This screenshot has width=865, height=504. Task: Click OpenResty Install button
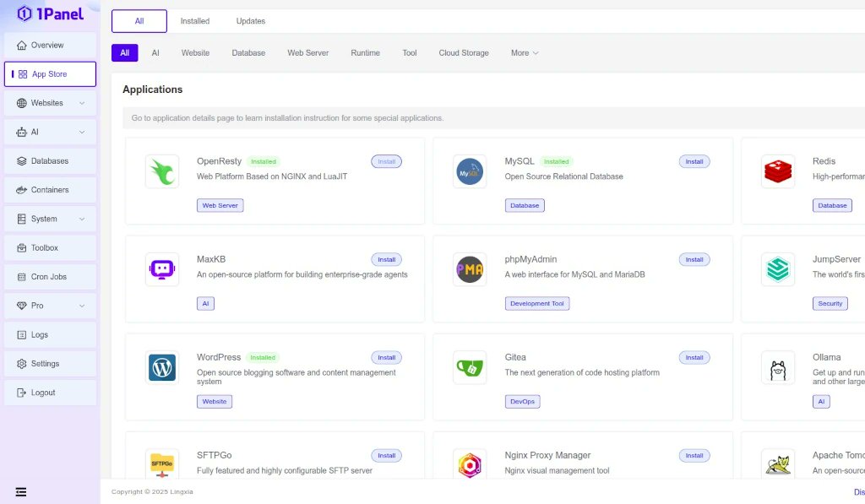click(x=386, y=161)
